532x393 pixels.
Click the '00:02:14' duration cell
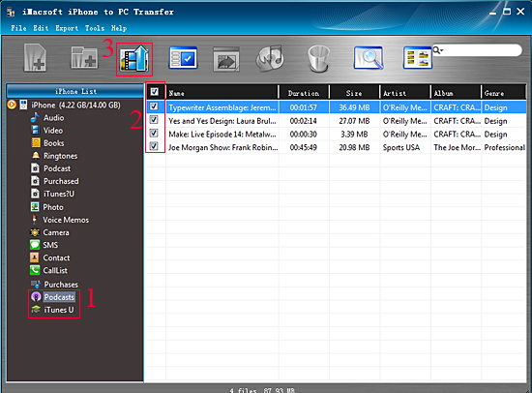click(x=304, y=121)
